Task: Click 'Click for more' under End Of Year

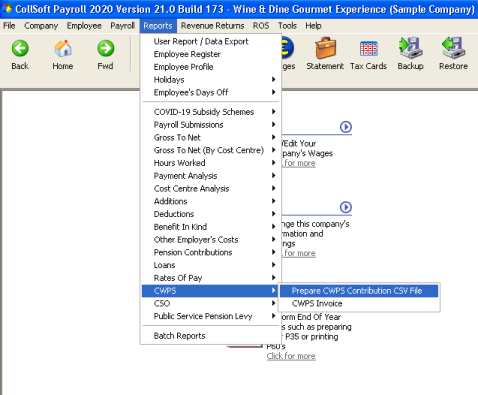Action: tap(291, 356)
